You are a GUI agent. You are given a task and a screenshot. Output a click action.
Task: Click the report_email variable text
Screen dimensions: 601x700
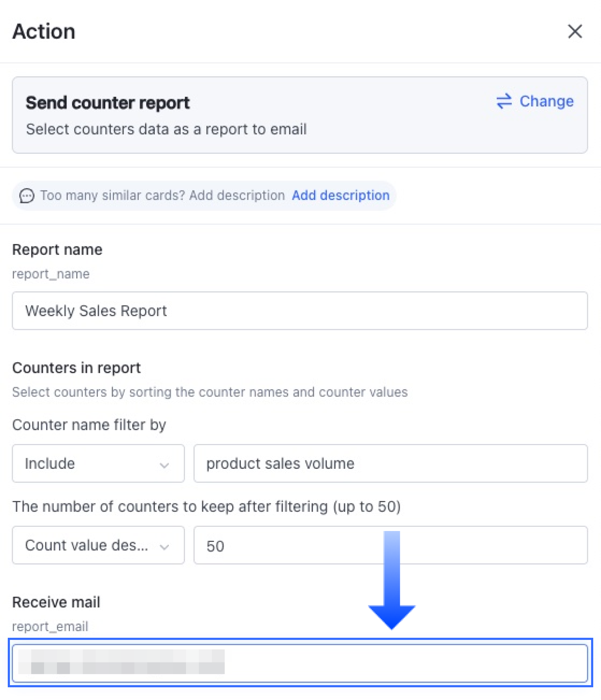50,626
